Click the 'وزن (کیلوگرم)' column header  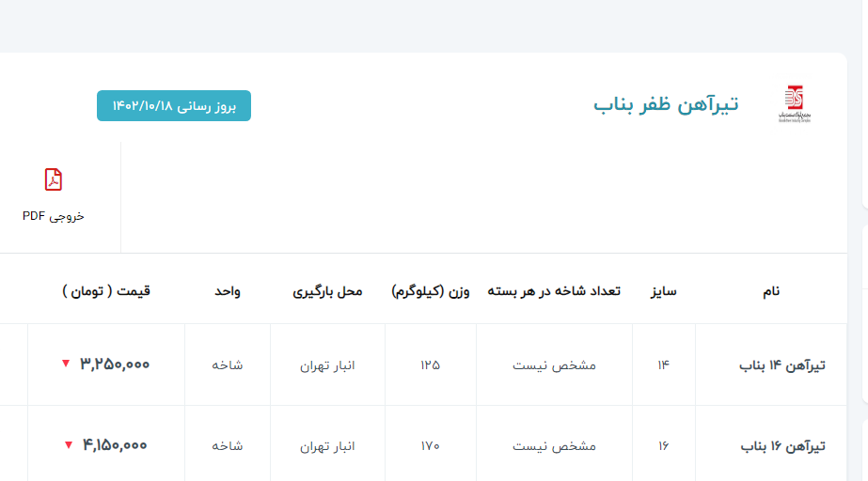point(430,291)
